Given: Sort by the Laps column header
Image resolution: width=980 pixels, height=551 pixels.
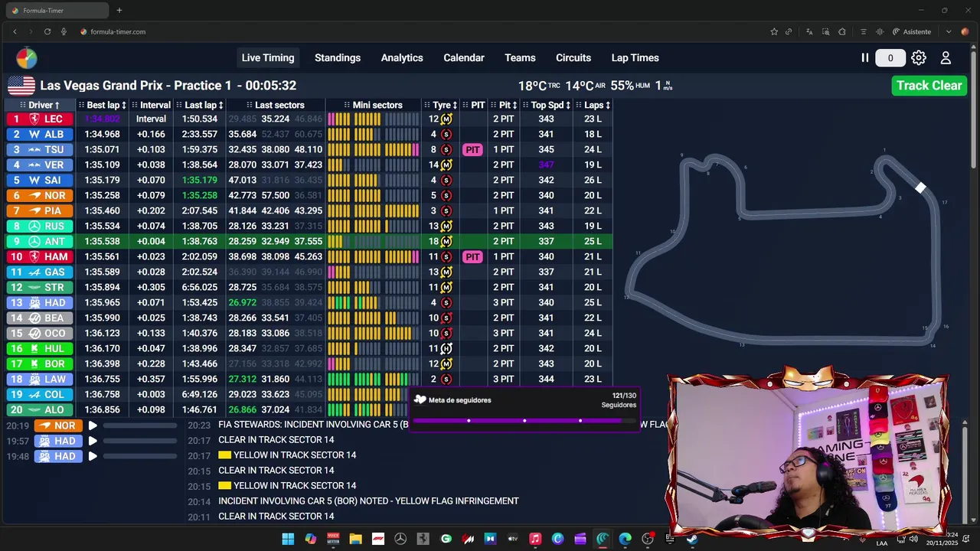Looking at the screenshot, I should tap(593, 105).
